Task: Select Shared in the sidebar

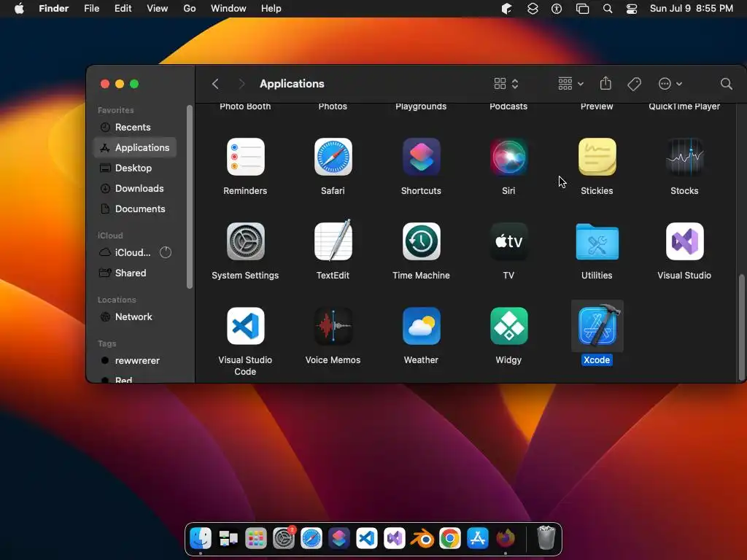Action: 135,273
